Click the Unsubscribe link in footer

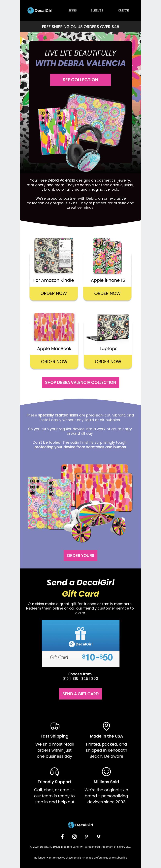(120, 857)
